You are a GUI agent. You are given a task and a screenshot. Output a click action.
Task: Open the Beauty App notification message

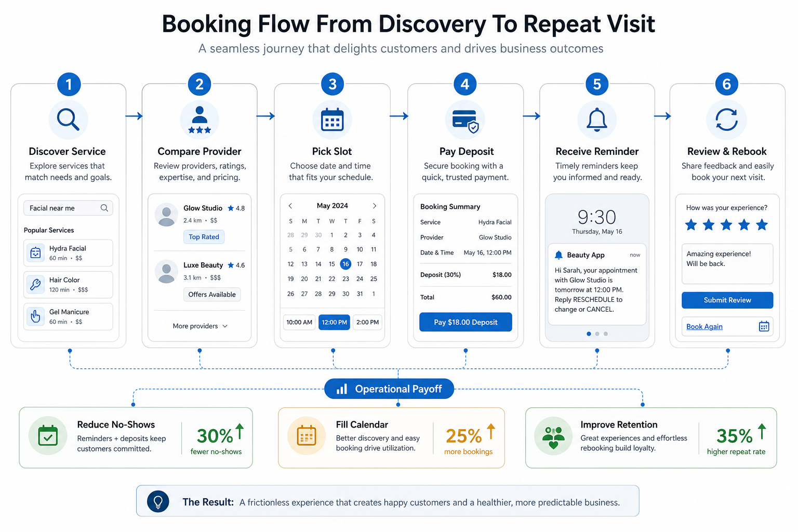(x=597, y=284)
